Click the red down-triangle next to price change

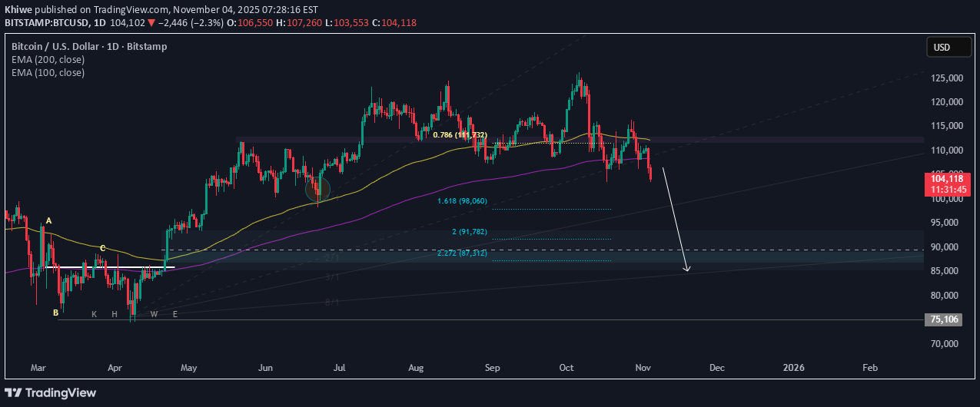(152, 24)
